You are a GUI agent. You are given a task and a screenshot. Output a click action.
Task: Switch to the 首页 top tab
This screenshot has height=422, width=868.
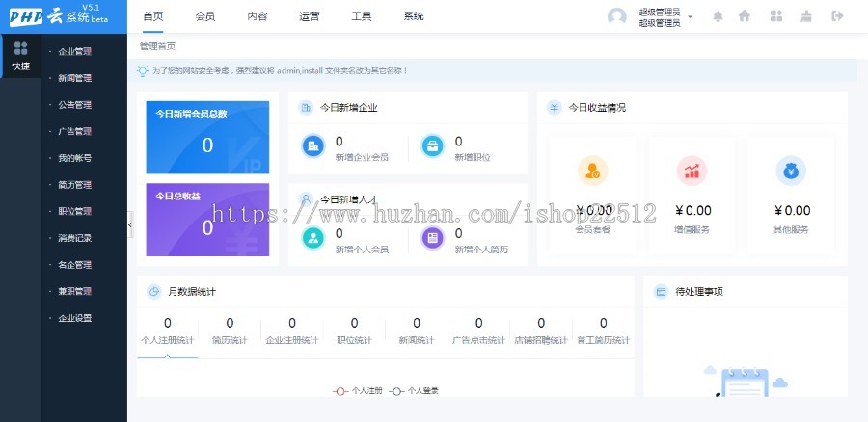[152, 16]
